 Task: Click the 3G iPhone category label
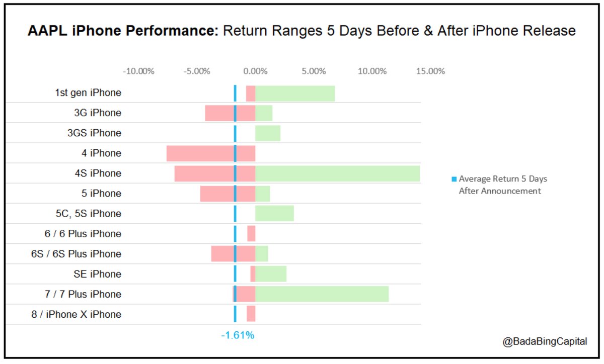(x=97, y=113)
